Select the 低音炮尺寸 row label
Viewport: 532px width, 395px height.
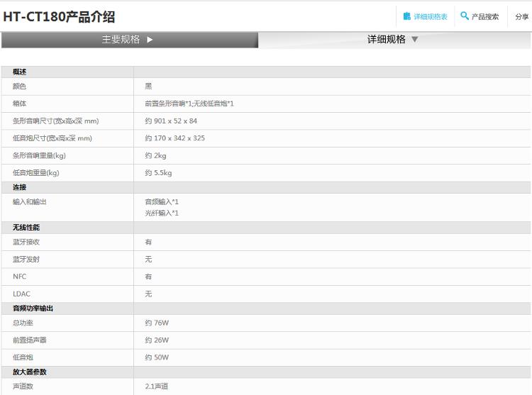coord(52,138)
